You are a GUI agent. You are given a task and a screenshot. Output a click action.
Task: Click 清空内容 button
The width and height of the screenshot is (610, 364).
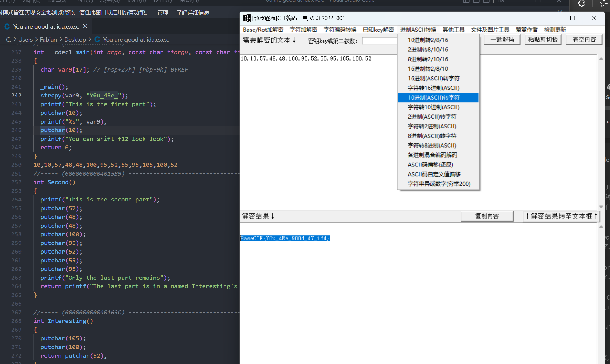pos(584,40)
